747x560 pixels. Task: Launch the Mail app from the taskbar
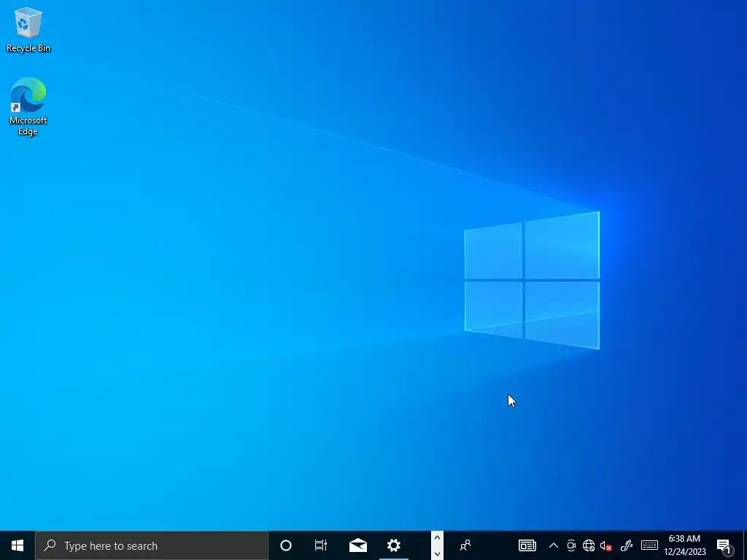click(x=357, y=545)
